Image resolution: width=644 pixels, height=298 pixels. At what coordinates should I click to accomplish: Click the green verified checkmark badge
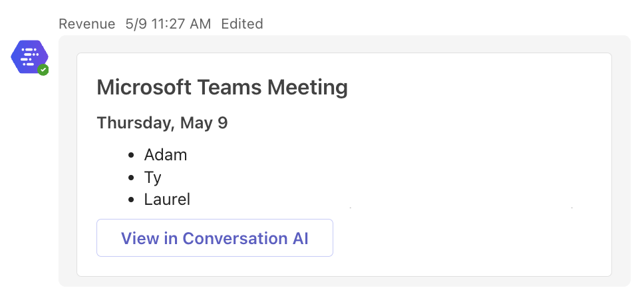pyautogui.click(x=43, y=69)
